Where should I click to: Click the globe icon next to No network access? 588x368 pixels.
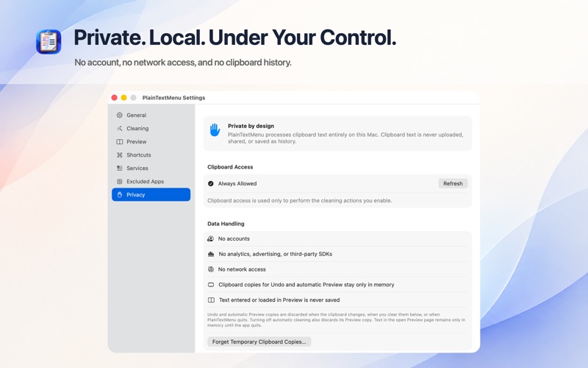click(x=211, y=269)
